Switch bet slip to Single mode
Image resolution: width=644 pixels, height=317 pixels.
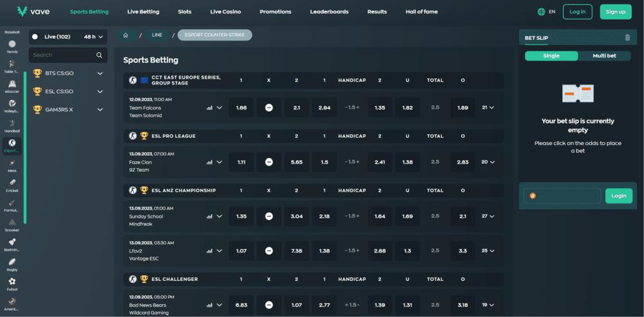tap(551, 56)
